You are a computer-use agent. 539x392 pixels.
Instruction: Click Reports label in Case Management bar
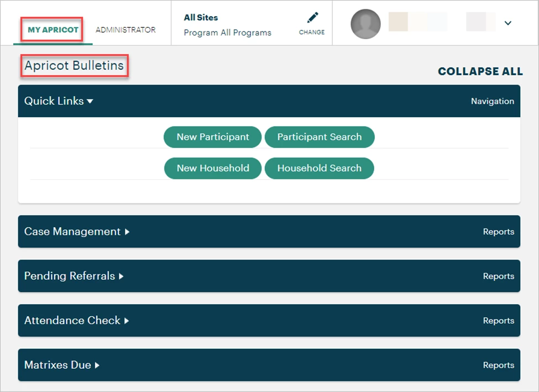[499, 232]
